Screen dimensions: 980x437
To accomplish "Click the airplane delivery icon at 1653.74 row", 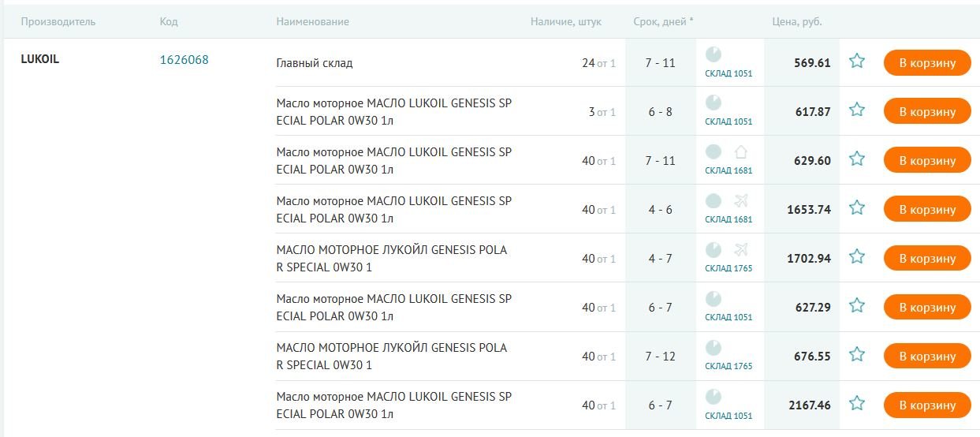I will pos(740,200).
